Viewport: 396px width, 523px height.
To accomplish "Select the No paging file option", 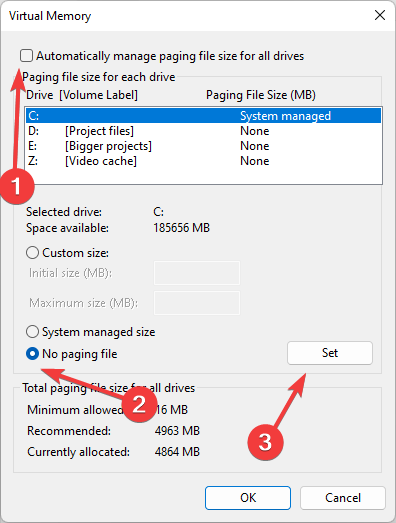I will pos(32,354).
